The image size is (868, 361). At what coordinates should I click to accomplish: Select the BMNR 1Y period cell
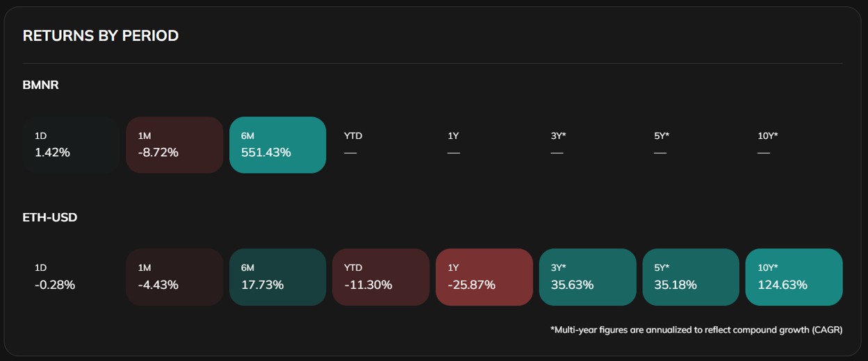(484, 144)
